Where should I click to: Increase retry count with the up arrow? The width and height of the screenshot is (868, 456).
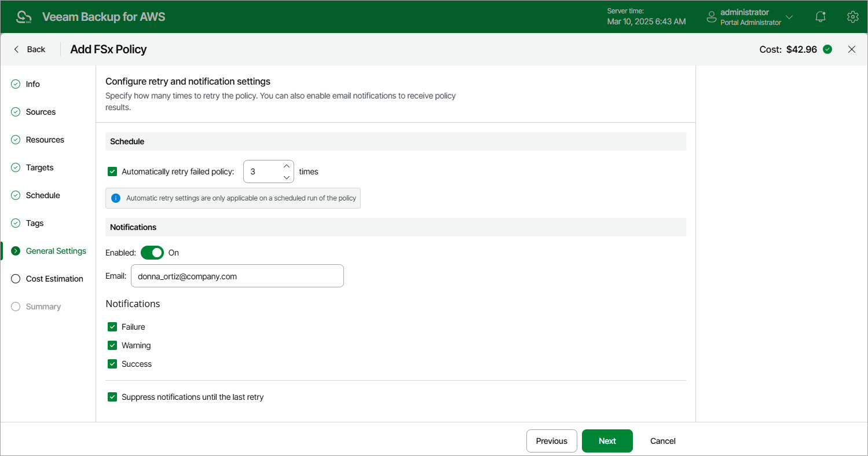[x=286, y=166]
